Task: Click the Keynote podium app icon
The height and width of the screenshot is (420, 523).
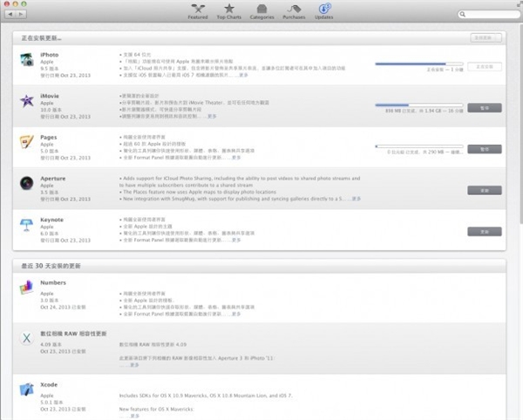Action: [x=27, y=225]
